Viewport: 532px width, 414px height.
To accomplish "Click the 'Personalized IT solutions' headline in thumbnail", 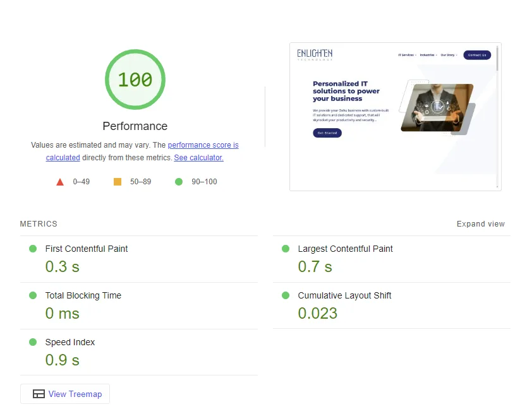I will tap(346, 91).
